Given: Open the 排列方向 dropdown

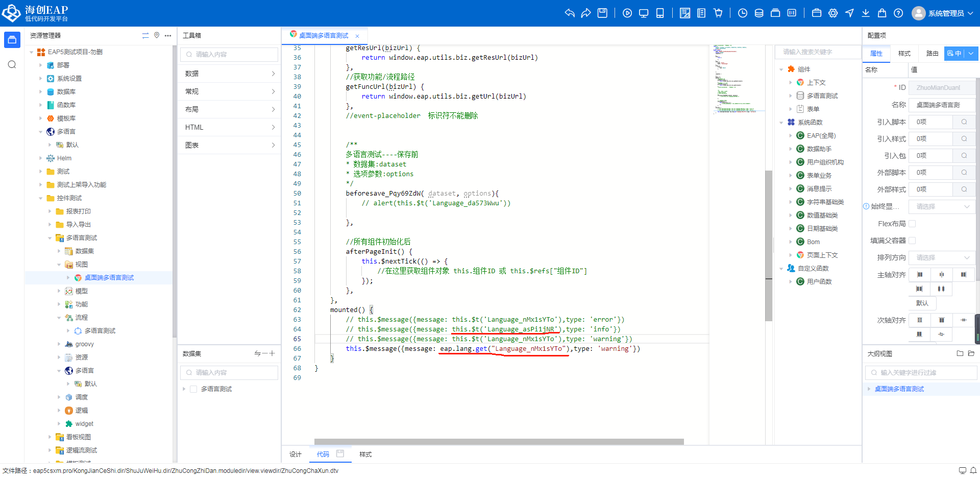Looking at the screenshot, I should pyautogui.click(x=942, y=257).
